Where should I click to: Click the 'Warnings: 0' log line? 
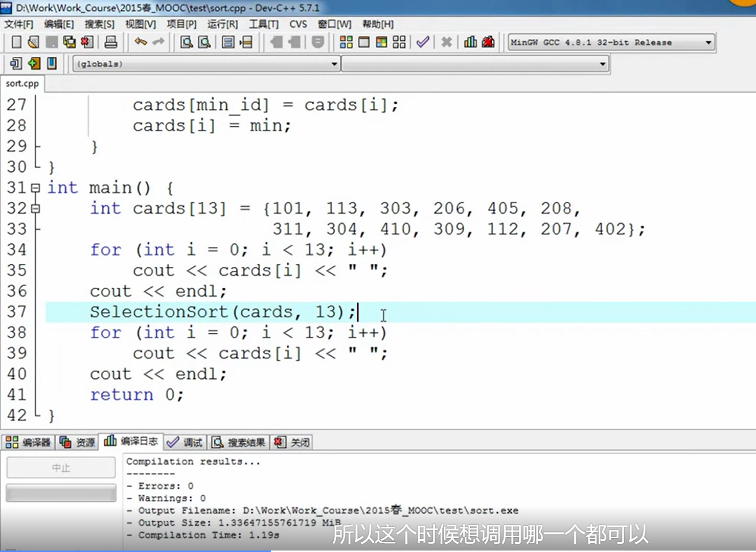(166, 498)
